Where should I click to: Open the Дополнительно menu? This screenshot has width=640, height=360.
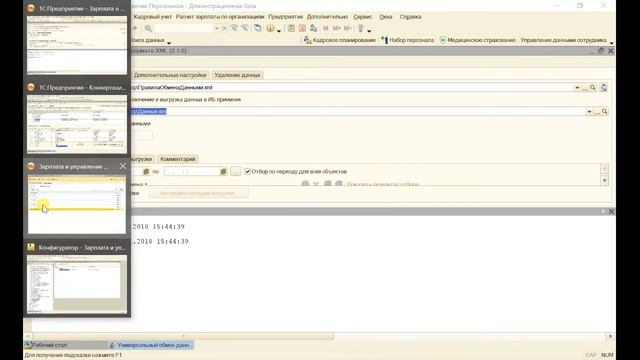[x=327, y=17]
